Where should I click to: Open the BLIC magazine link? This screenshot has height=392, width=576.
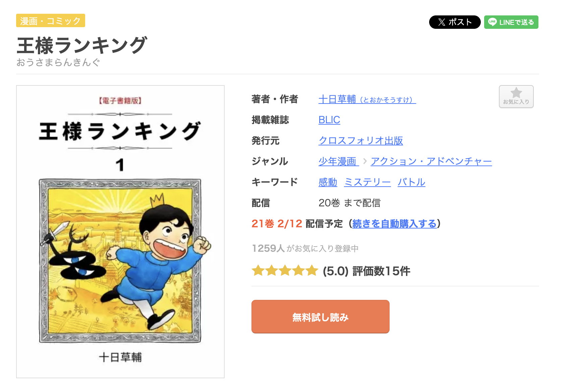(329, 120)
